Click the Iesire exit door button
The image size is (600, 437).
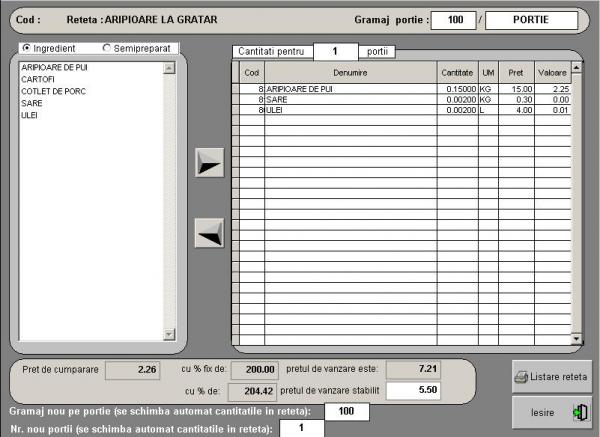pyautogui.click(x=551, y=411)
